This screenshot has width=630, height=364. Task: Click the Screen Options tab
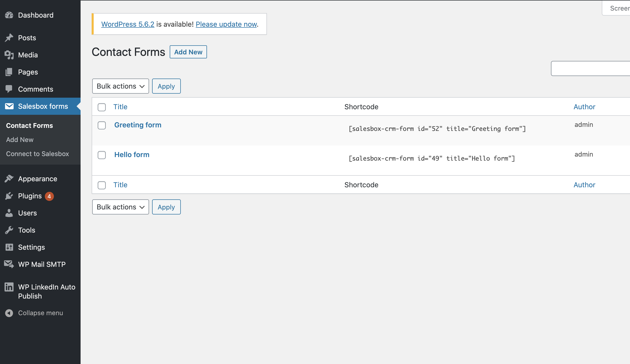pyautogui.click(x=616, y=8)
